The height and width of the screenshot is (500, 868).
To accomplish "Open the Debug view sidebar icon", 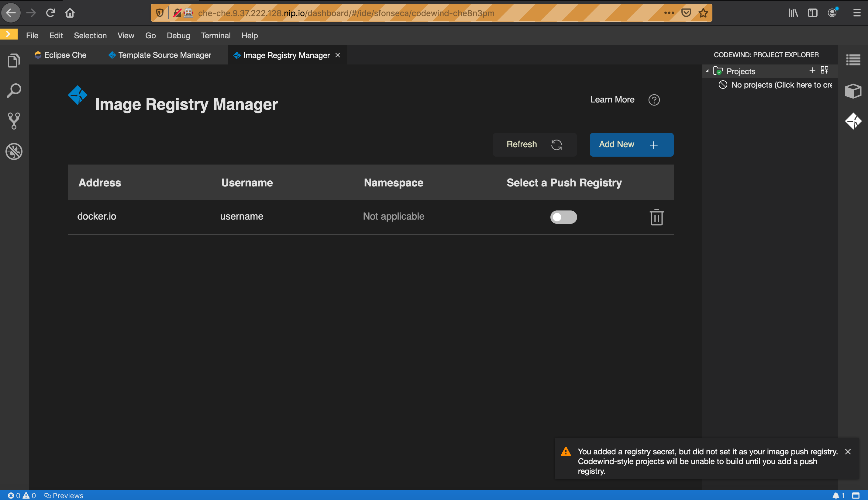I will [14, 151].
